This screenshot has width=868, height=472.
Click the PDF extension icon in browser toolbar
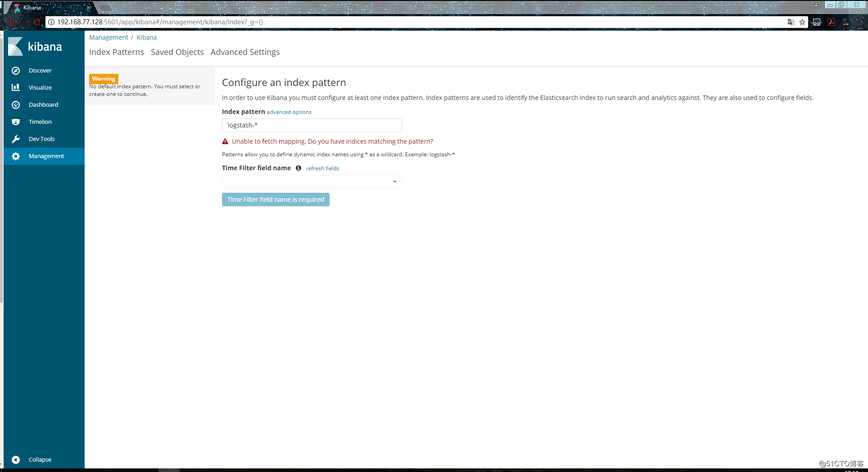(x=831, y=22)
